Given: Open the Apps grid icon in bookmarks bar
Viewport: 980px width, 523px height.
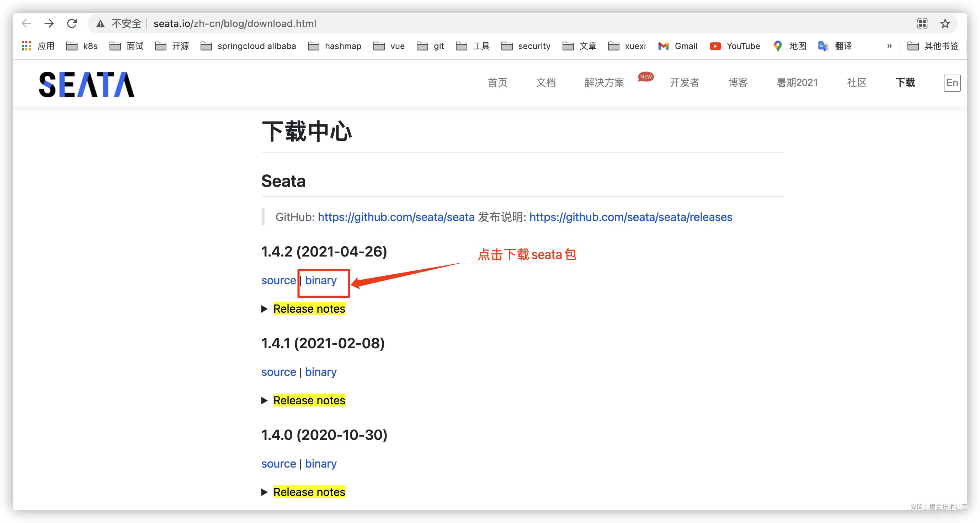Looking at the screenshot, I should pyautogui.click(x=26, y=46).
